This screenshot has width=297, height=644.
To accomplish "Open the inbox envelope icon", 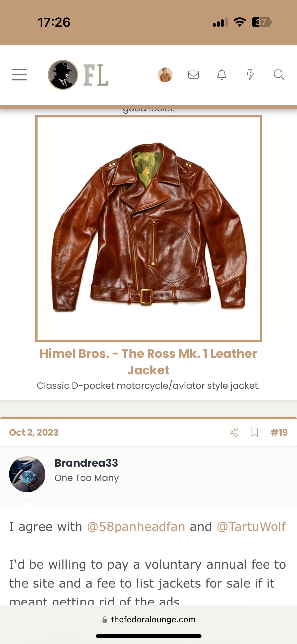I will [193, 75].
